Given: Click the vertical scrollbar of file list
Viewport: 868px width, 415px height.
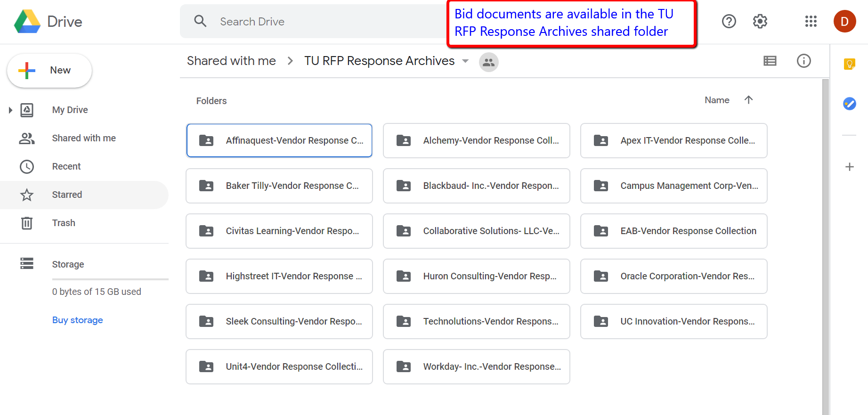Looking at the screenshot, I should (825, 247).
